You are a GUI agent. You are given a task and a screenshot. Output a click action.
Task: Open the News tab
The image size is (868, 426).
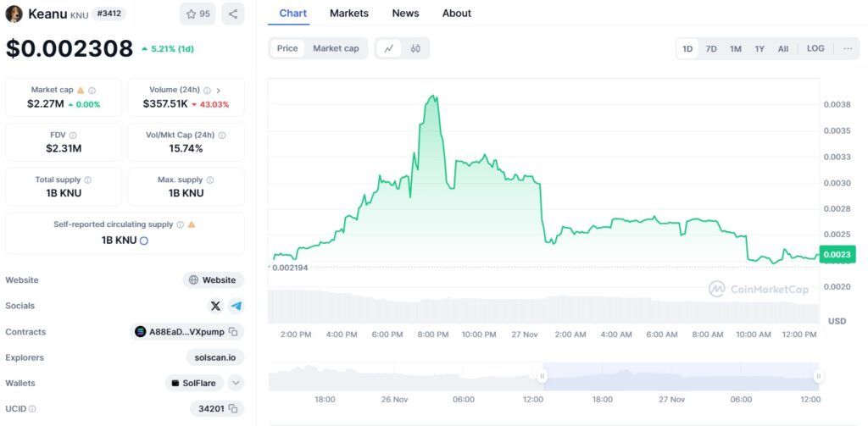tap(405, 14)
